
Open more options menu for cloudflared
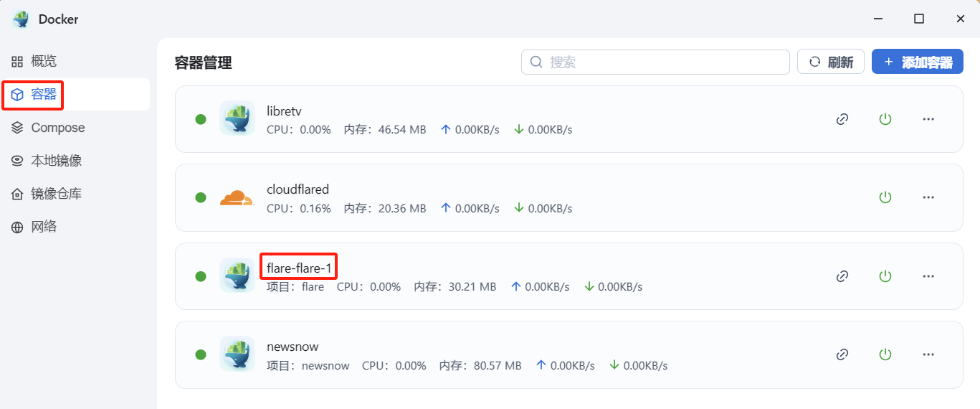click(928, 197)
